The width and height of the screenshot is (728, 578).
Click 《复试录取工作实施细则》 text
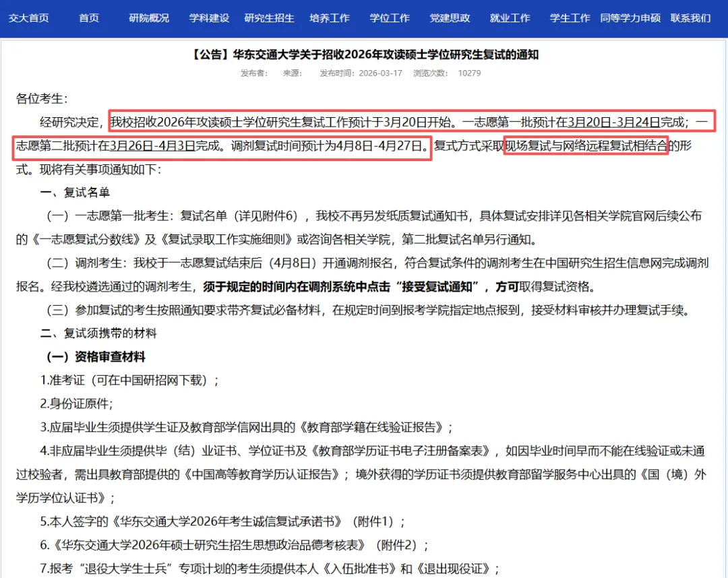[226, 240]
